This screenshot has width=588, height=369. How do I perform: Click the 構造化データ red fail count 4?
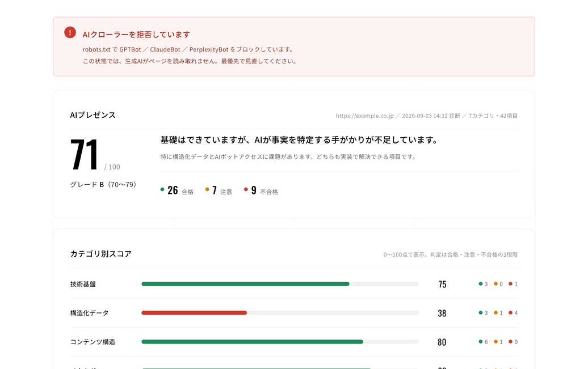(513, 313)
